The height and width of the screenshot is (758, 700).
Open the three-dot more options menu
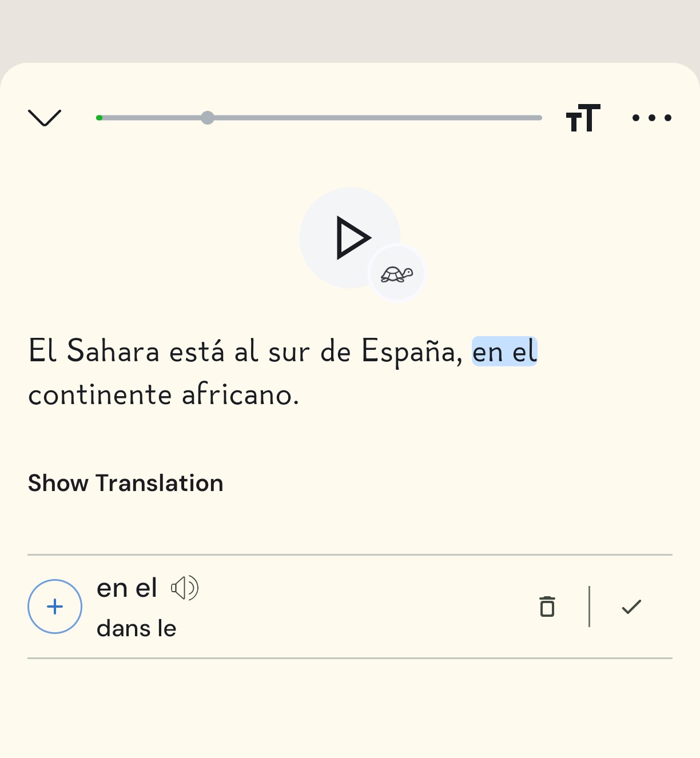coord(651,118)
